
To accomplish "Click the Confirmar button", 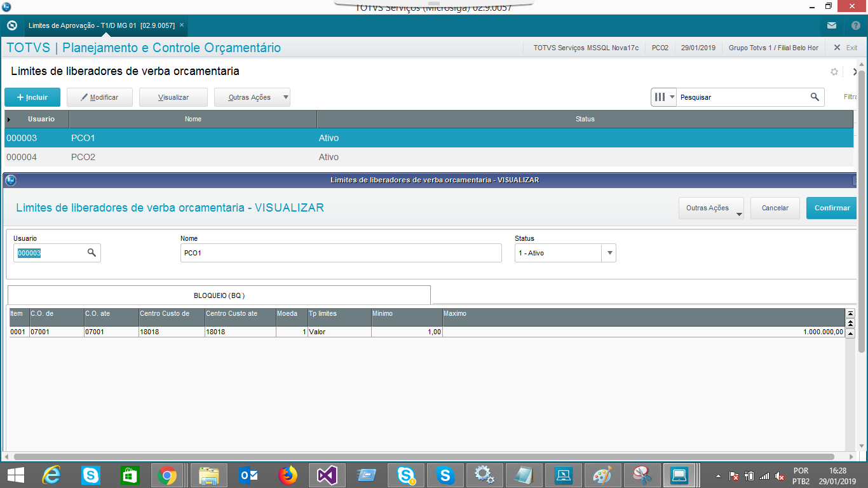I will [x=832, y=208].
